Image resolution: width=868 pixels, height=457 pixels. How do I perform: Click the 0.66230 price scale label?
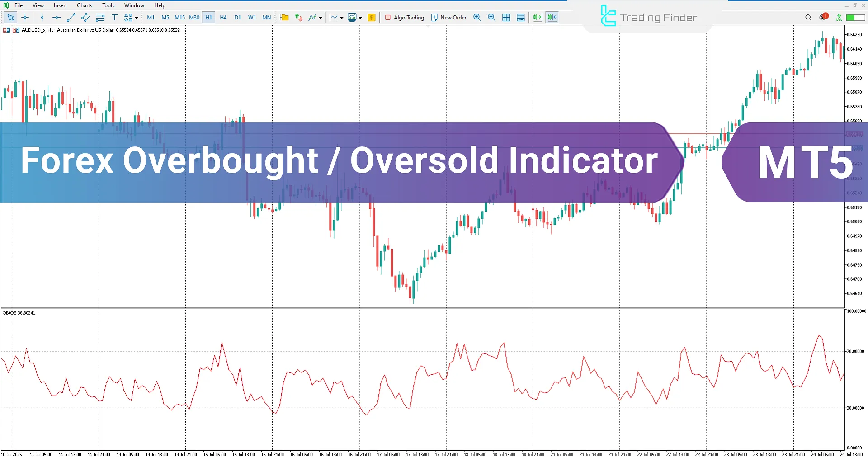coord(854,35)
